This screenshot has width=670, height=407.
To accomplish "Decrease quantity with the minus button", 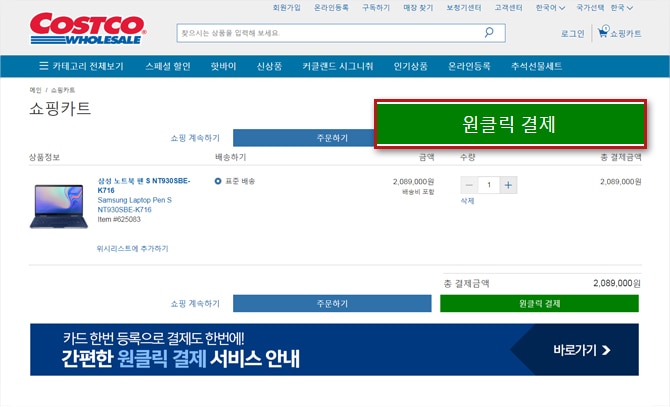I will pos(469,185).
